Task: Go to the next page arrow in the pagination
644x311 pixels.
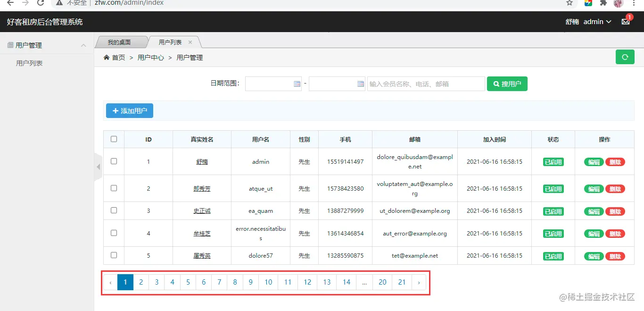Action: click(419, 282)
